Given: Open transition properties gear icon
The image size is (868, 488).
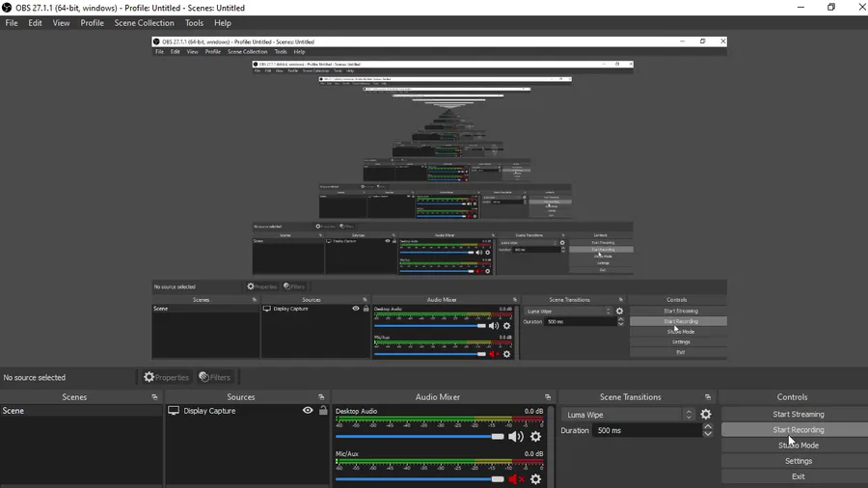Looking at the screenshot, I should [706, 415].
